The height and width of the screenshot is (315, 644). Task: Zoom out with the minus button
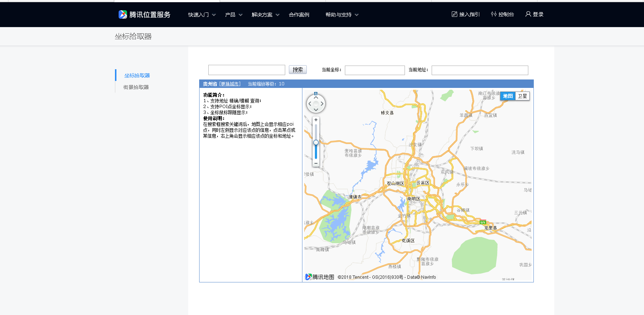316,163
